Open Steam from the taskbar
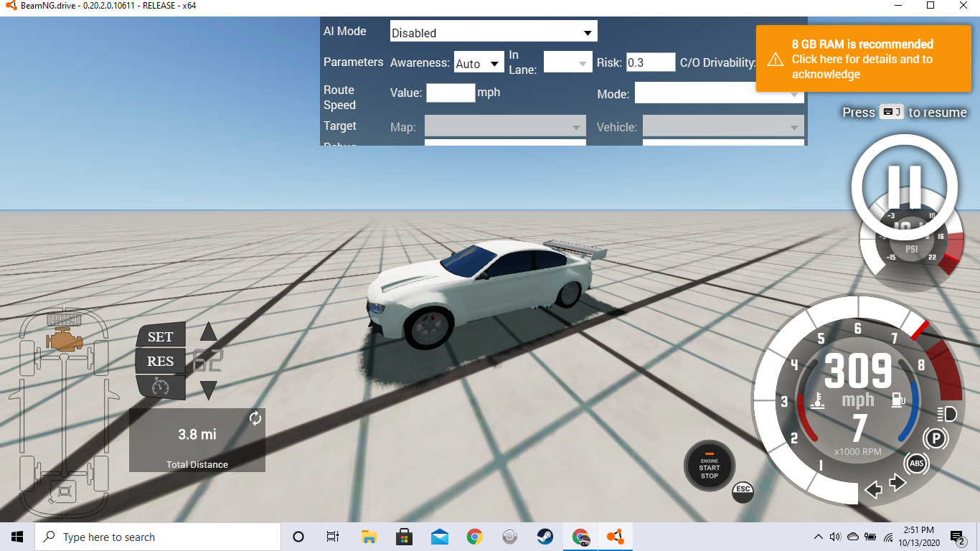The height and width of the screenshot is (551, 980). tap(545, 537)
